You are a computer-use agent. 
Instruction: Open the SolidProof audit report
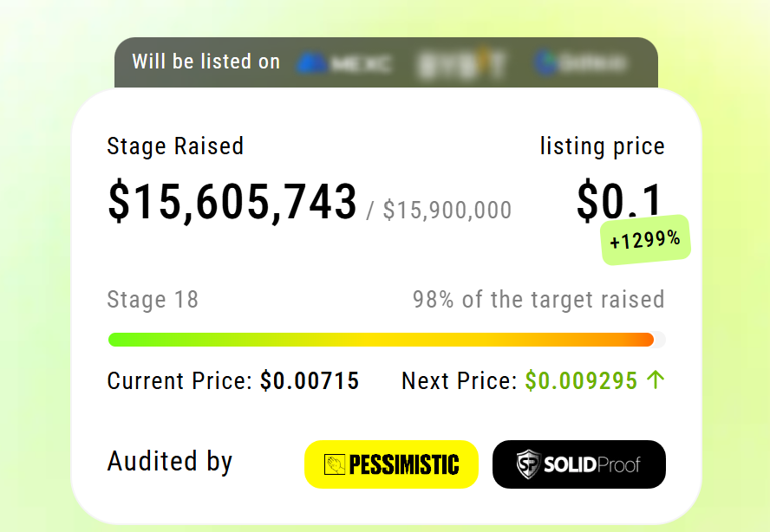578,464
